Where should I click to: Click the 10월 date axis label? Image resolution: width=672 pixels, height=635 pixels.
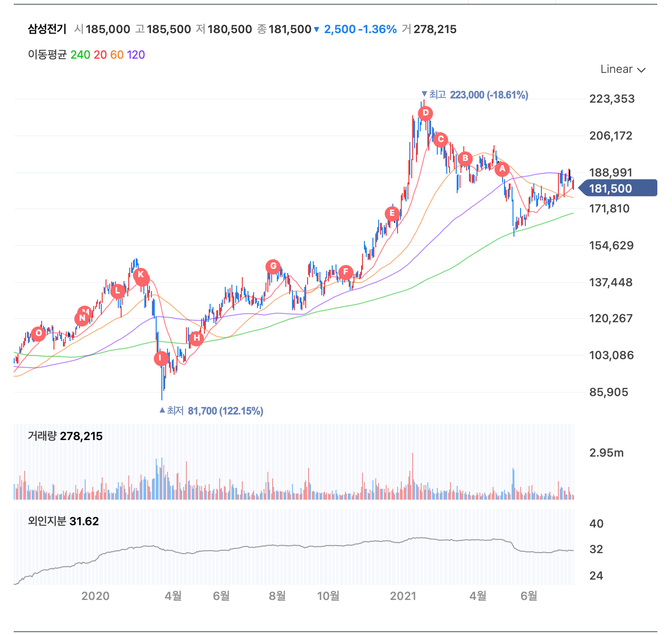(x=328, y=596)
